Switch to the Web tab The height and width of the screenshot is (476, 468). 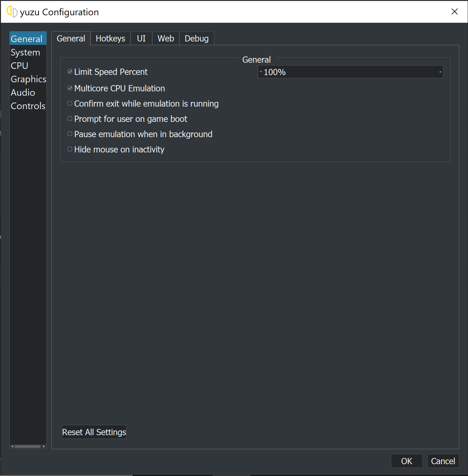tap(166, 38)
